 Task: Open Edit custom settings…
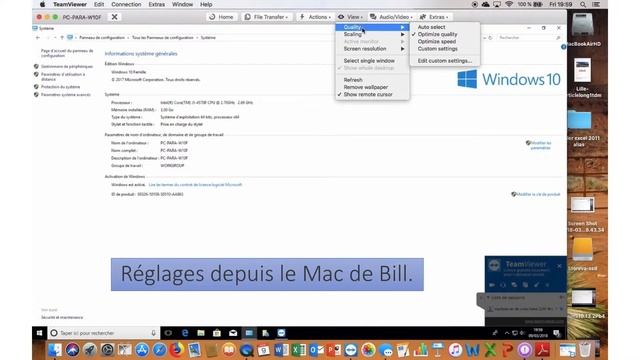pos(444,60)
